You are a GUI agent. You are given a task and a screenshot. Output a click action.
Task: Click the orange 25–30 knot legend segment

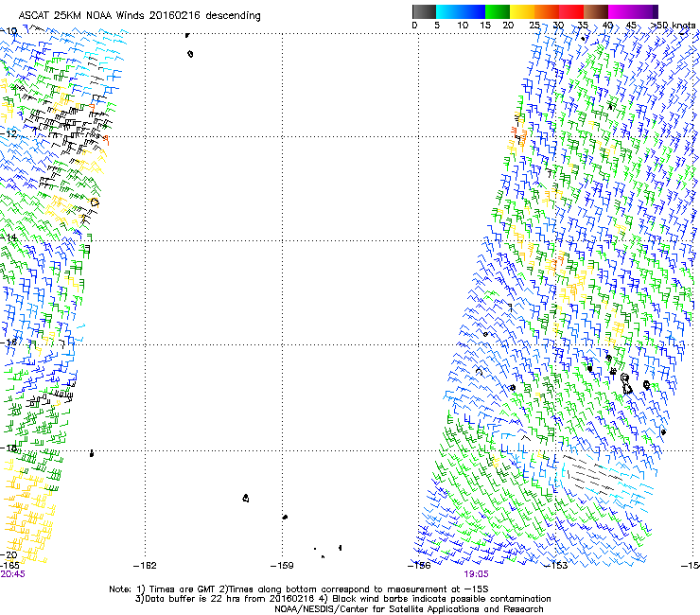547,11
